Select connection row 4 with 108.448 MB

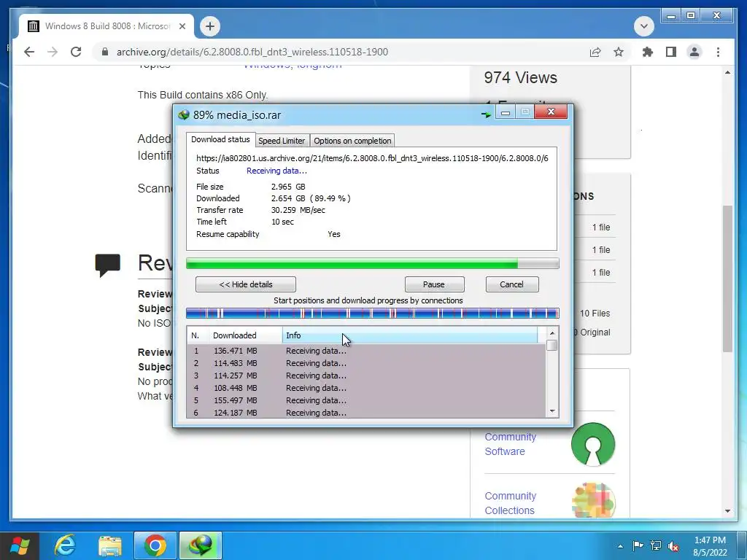point(366,388)
